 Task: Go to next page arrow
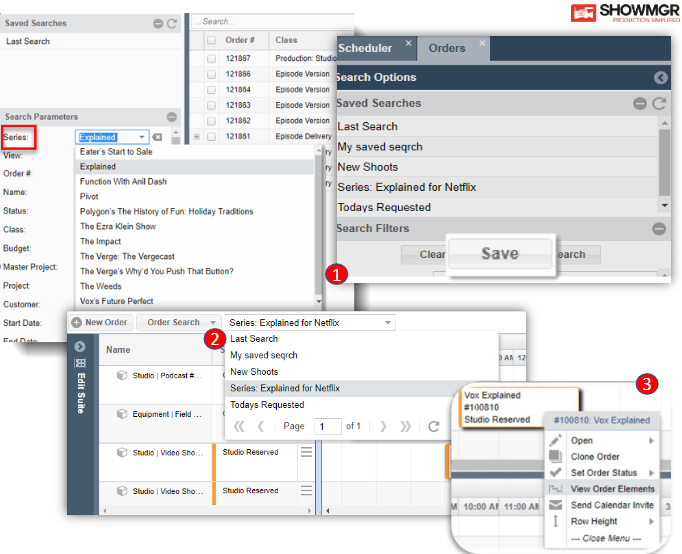pyautogui.click(x=383, y=426)
